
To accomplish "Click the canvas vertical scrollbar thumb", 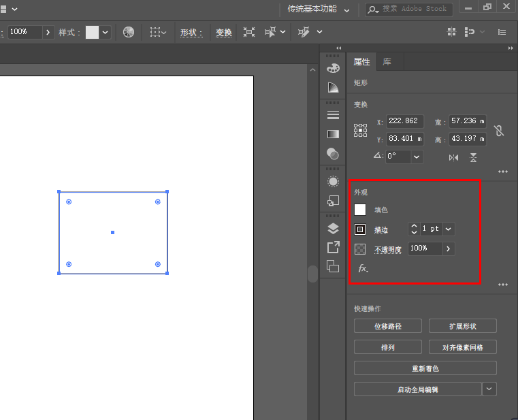I will coord(312,274).
